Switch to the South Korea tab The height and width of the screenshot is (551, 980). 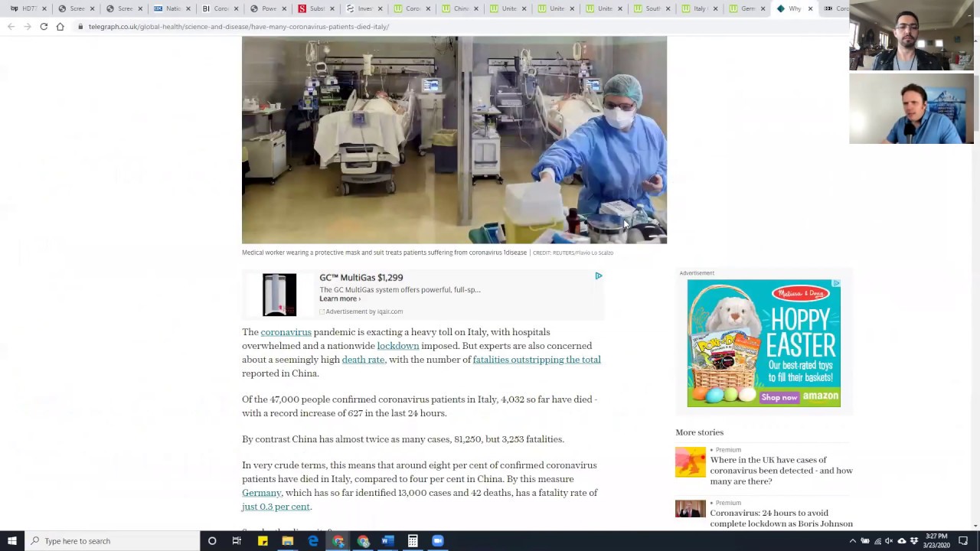click(651, 8)
